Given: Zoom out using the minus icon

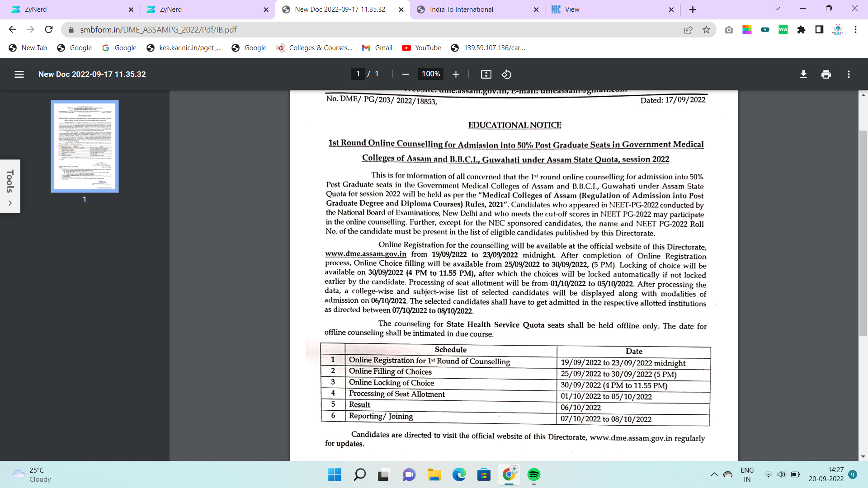Looking at the screenshot, I should tap(406, 74).
